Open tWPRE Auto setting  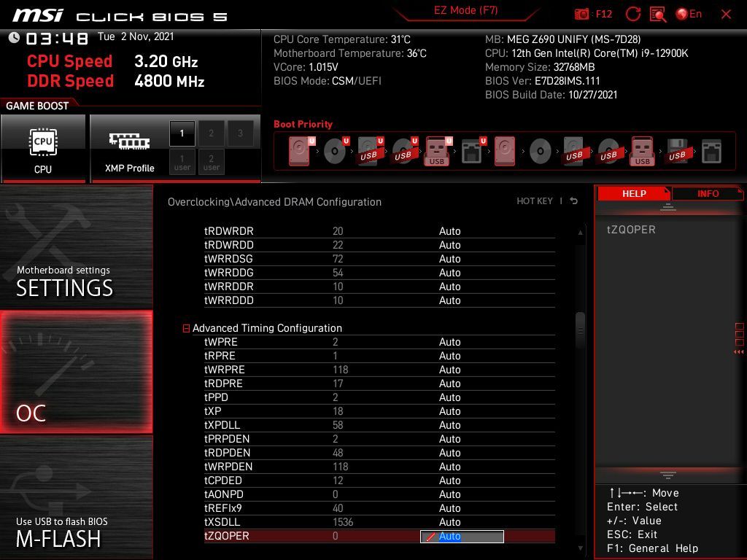(x=449, y=342)
